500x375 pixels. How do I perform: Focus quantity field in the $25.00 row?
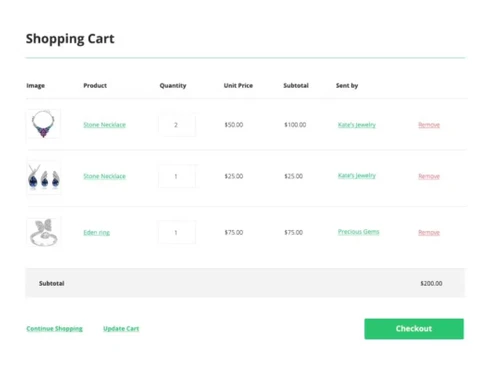click(x=177, y=176)
